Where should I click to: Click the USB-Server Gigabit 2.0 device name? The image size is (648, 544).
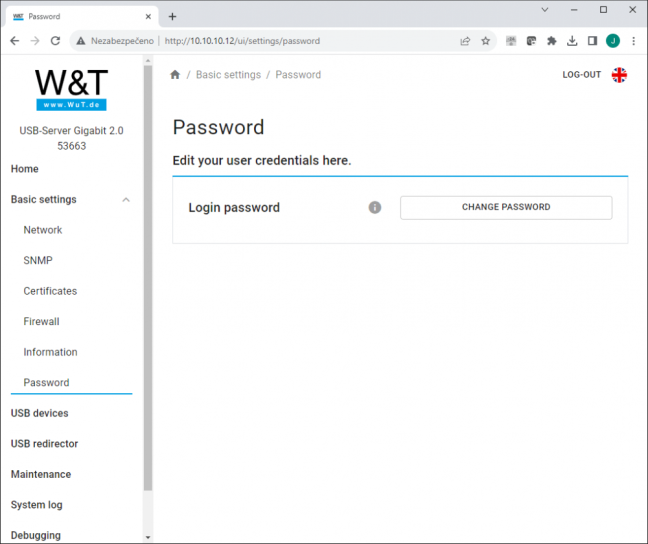(x=71, y=131)
